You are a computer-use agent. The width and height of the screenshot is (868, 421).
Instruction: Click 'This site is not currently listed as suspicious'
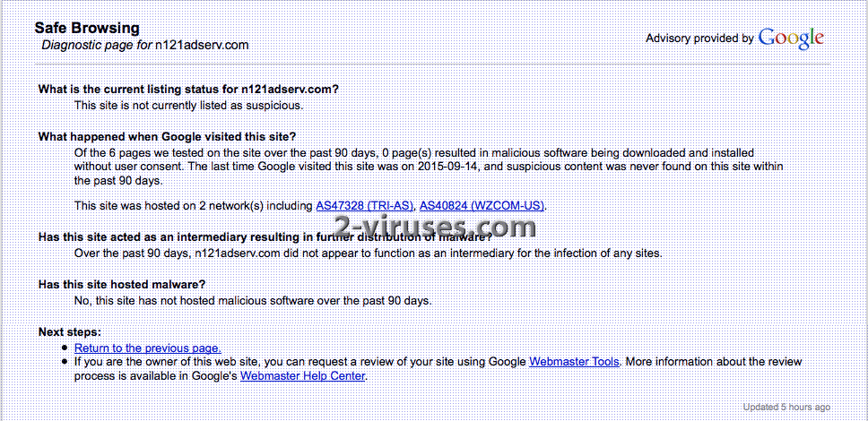[x=189, y=105]
